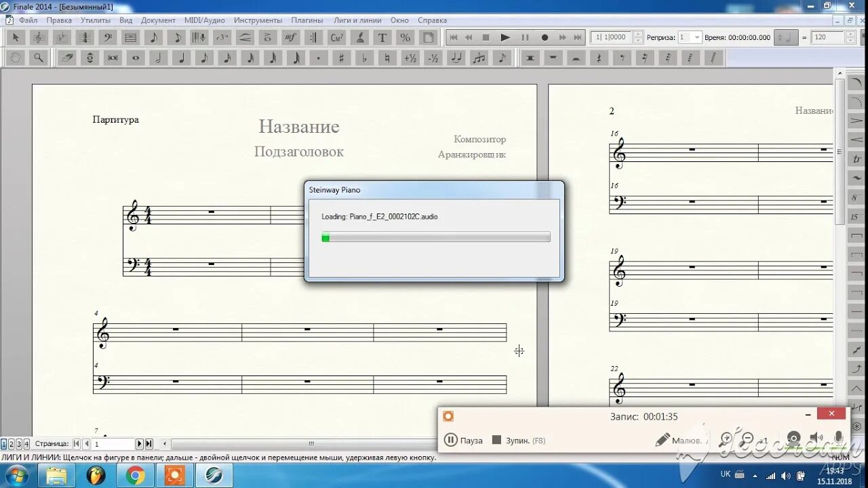868x488 pixels.
Task: Open the Плагины menu
Action: pyautogui.click(x=307, y=20)
